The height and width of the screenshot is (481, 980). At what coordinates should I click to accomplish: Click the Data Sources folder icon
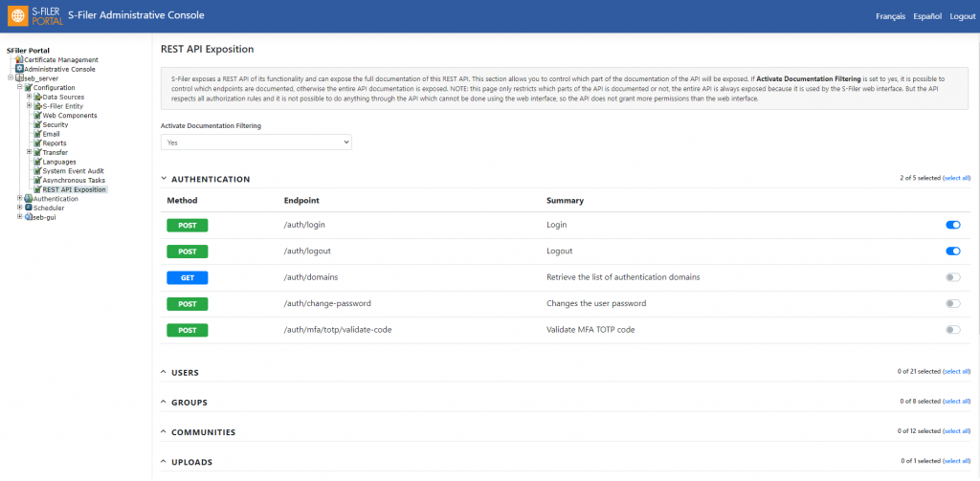coord(37,97)
